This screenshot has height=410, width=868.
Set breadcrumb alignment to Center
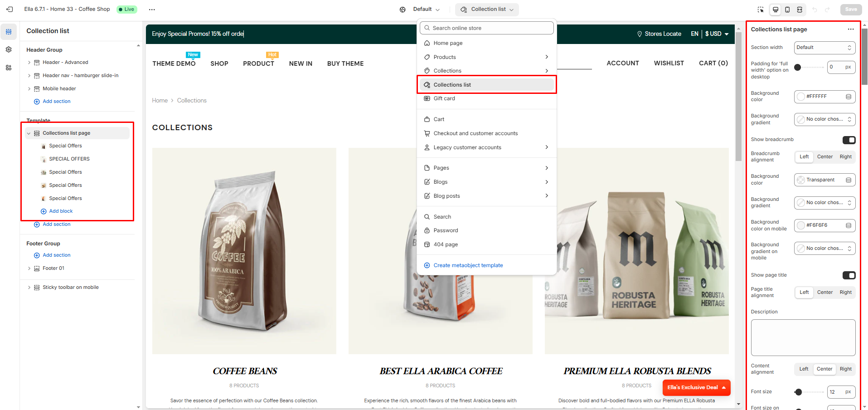824,157
